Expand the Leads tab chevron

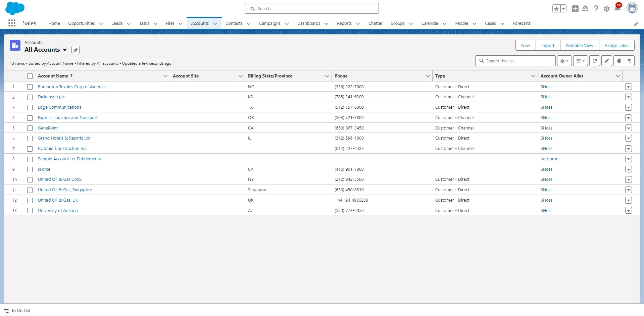click(x=129, y=23)
